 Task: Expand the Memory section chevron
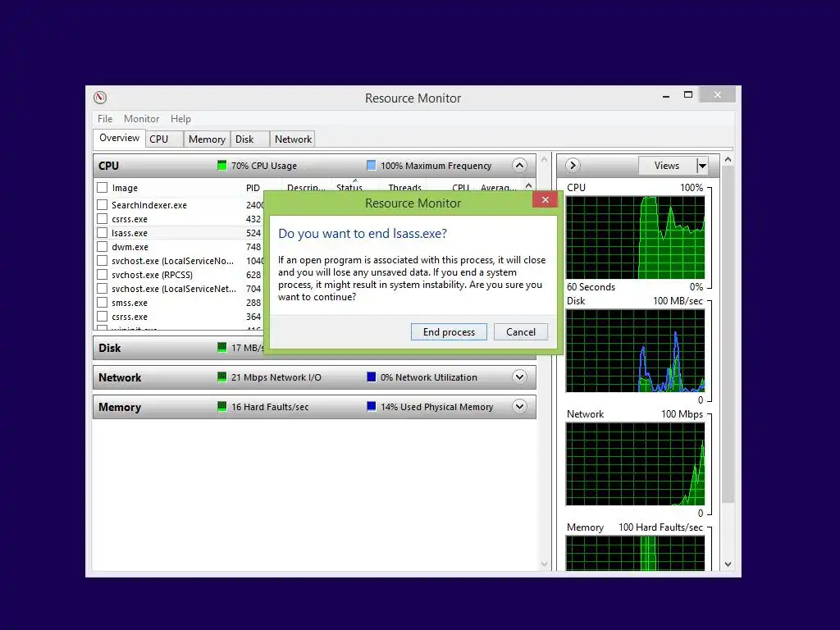(519, 406)
